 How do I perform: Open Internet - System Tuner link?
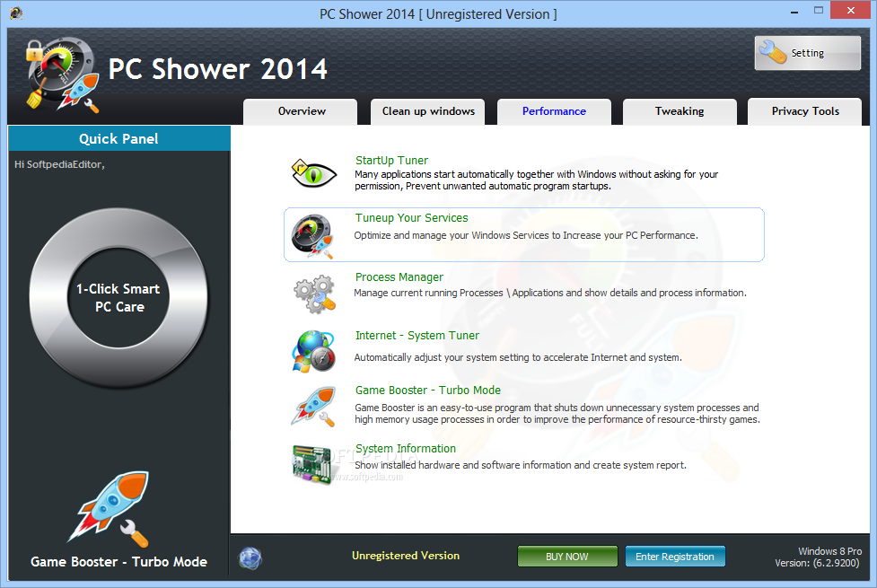(x=417, y=336)
